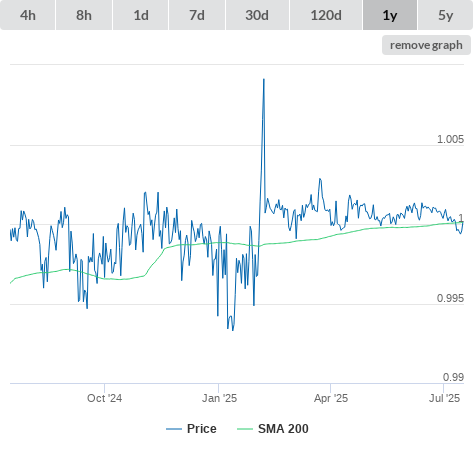The image size is (474, 455).
Task: Click the 1.005 y-axis label
Action: point(450,139)
